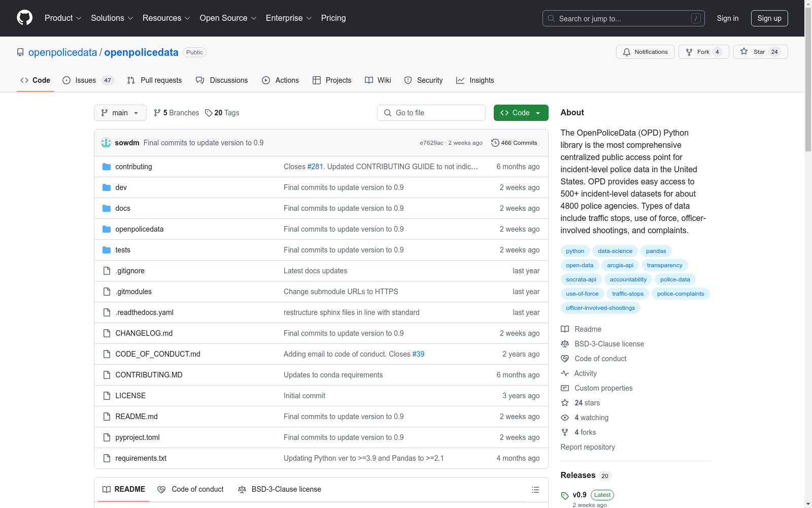
Task: Click the search magnifier icon in header
Action: (x=551, y=18)
